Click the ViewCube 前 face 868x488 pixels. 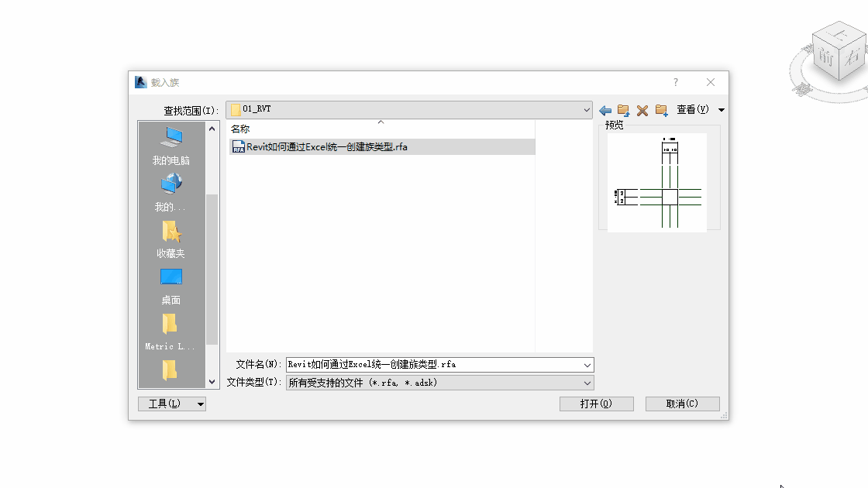[826, 57]
